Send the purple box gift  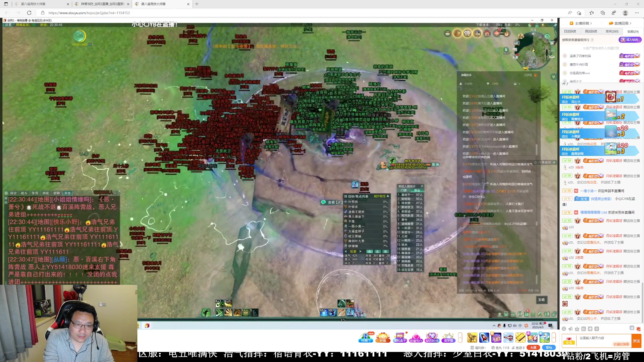click(x=496, y=338)
